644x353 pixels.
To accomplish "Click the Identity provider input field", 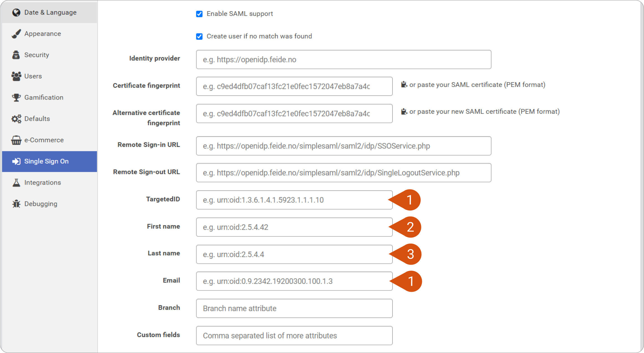I will tap(344, 60).
